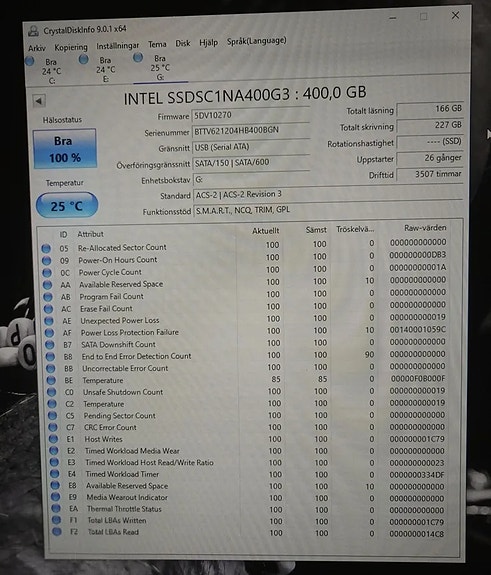
Task: Click status icon for Unsafe Shutdown Count
Action: [52, 392]
